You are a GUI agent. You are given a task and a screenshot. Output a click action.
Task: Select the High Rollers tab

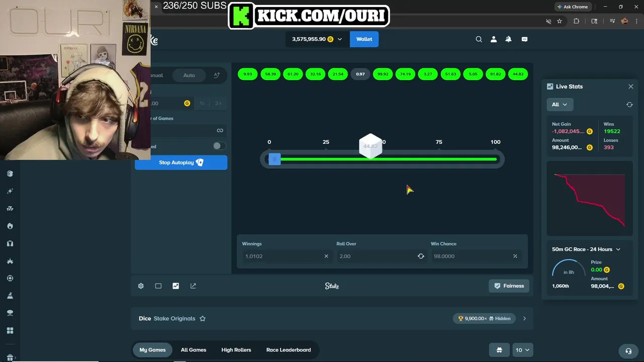236,350
